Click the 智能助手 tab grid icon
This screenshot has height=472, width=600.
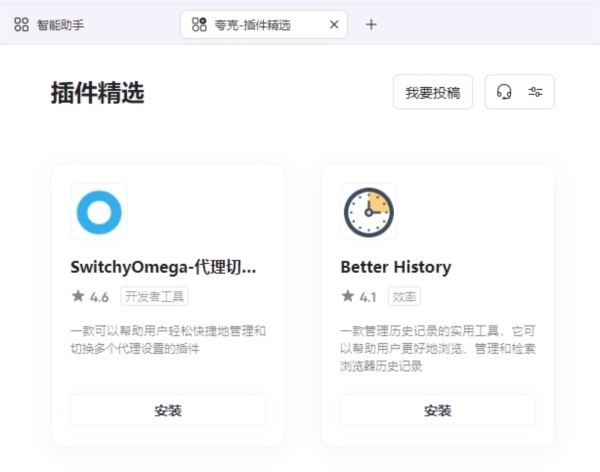point(21,25)
